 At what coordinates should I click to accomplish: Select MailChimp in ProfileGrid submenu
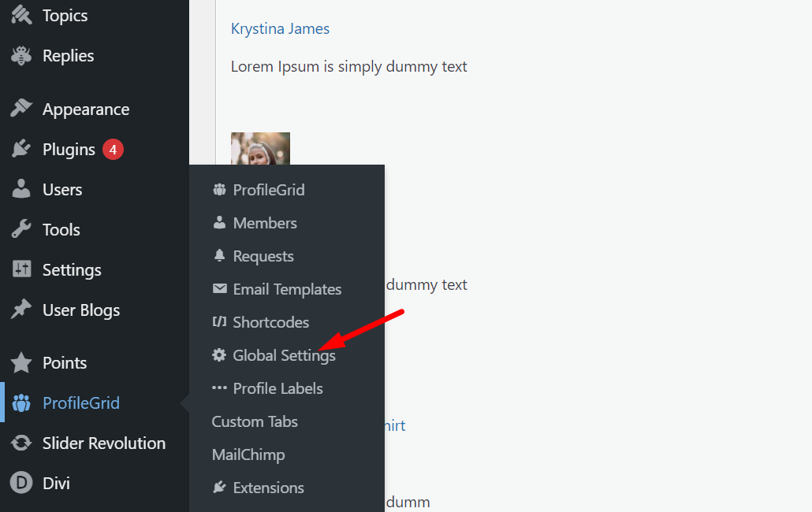pyautogui.click(x=248, y=454)
